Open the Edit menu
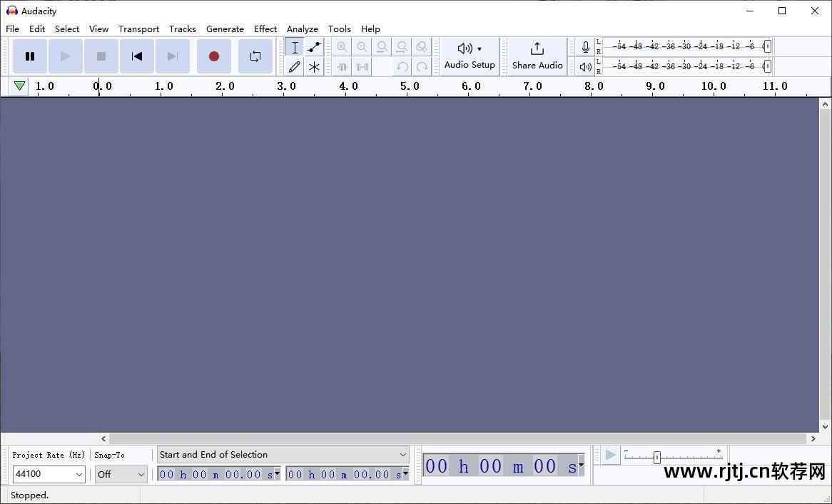Image resolution: width=832 pixels, height=504 pixels. tap(37, 29)
